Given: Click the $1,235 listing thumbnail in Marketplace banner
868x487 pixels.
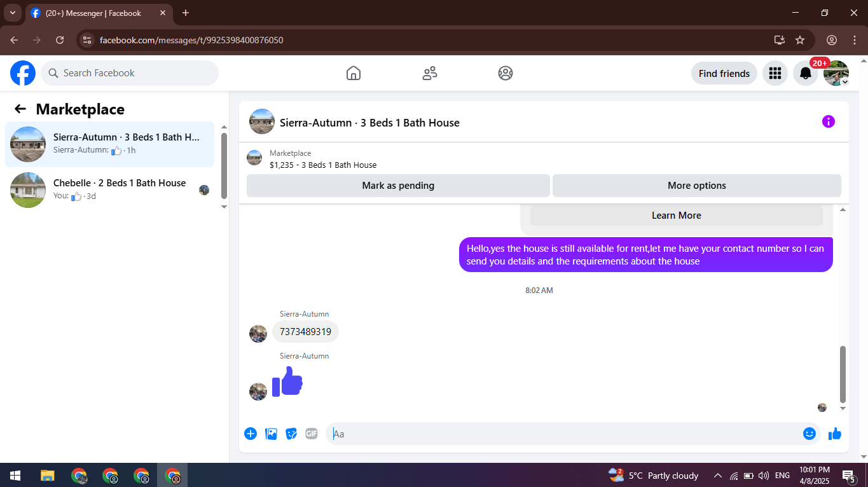Looking at the screenshot, I should click(x=254, y=158).
